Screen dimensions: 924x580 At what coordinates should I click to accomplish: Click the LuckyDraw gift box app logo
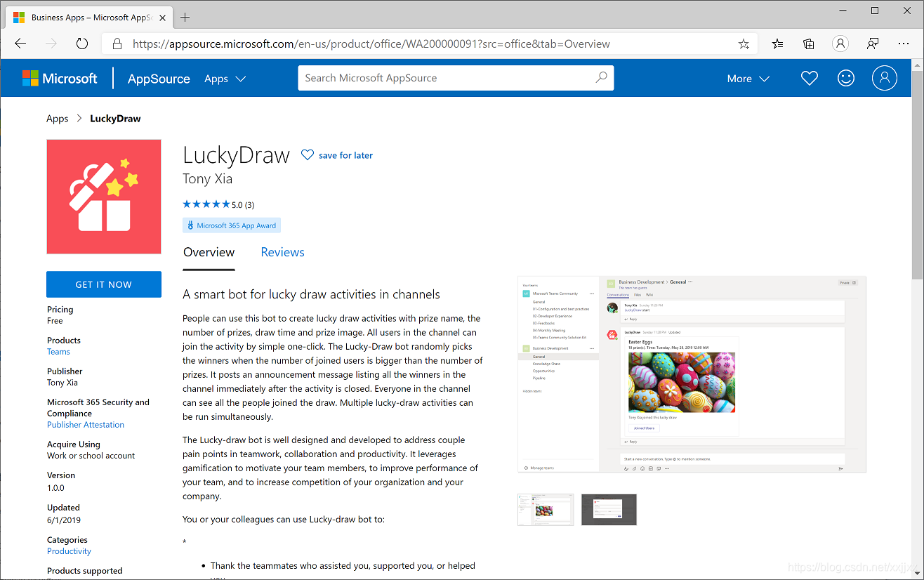coord(104,197)
